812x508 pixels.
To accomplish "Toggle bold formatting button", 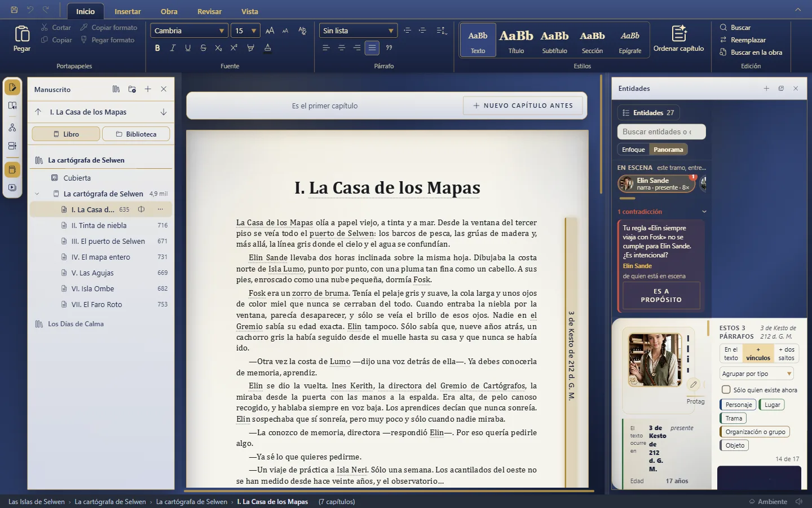I will (x=157, y=48).
